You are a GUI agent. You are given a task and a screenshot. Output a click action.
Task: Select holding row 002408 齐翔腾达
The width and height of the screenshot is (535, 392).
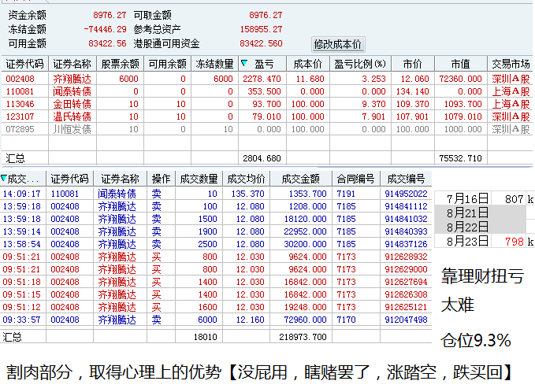(267, 79)
